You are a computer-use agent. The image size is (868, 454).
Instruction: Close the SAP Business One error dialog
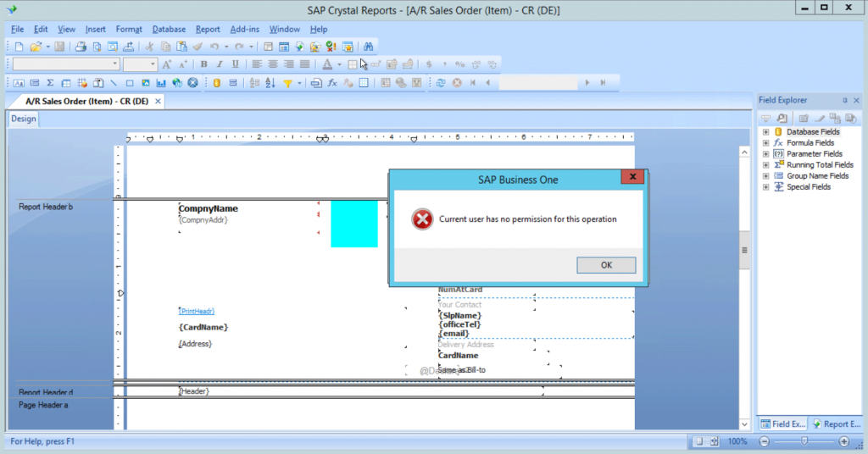point(632,177)
